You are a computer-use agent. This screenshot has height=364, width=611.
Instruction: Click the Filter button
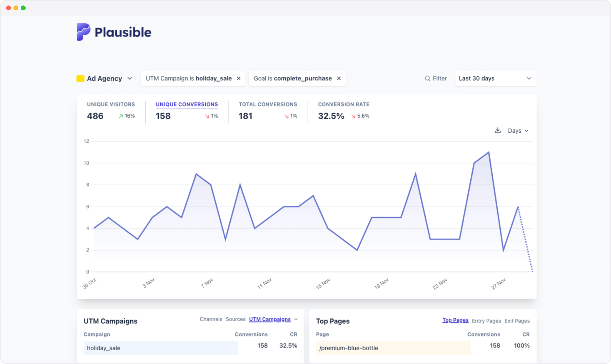click(436, 78)
